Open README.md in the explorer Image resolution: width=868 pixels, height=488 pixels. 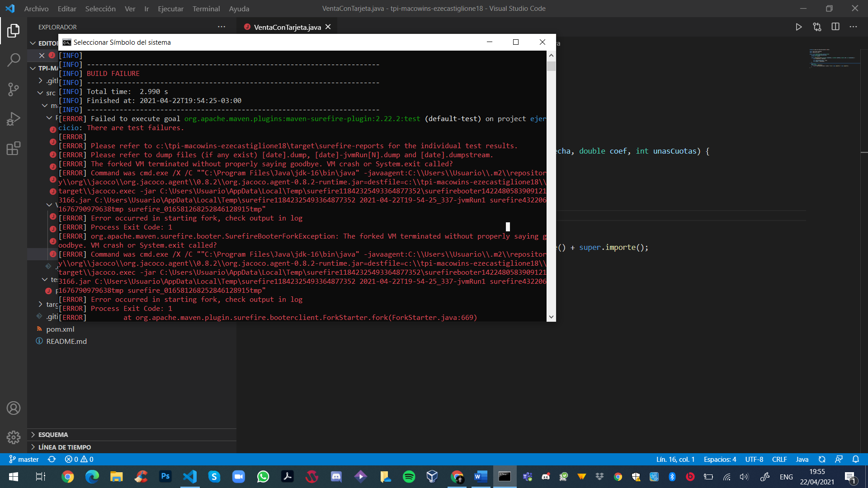pyautogui.click(x=66, y=341)
